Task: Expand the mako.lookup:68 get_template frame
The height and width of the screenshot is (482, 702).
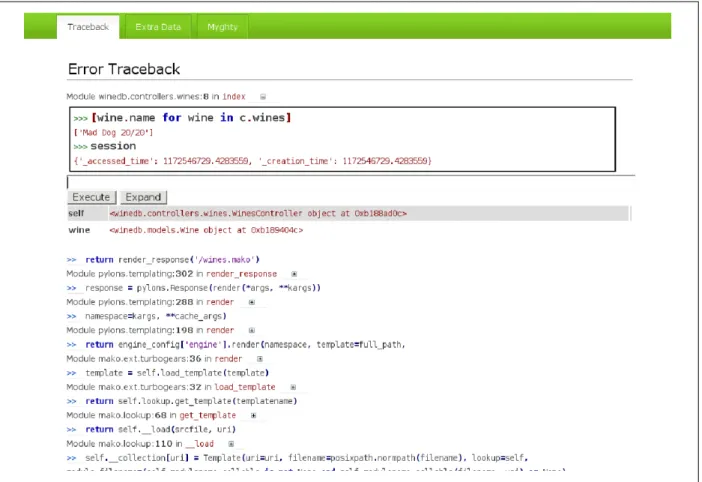Action: click(x=253, y=415)
